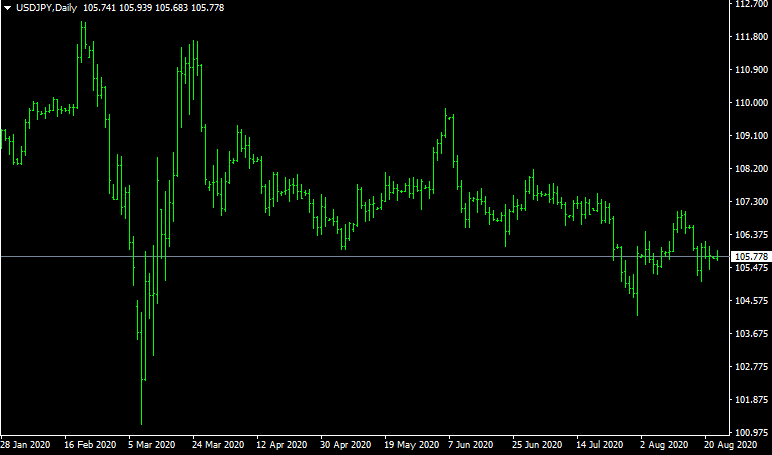Click the 100.975 price axis label

click(751, 432)
